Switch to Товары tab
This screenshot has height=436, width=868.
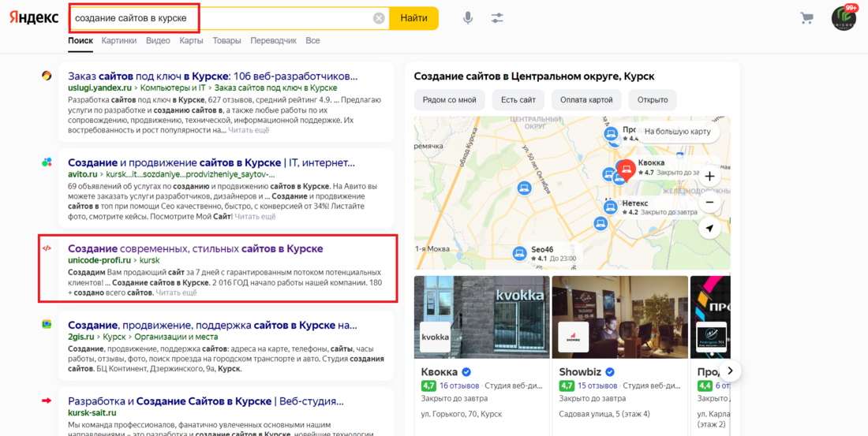pos(226,41)
